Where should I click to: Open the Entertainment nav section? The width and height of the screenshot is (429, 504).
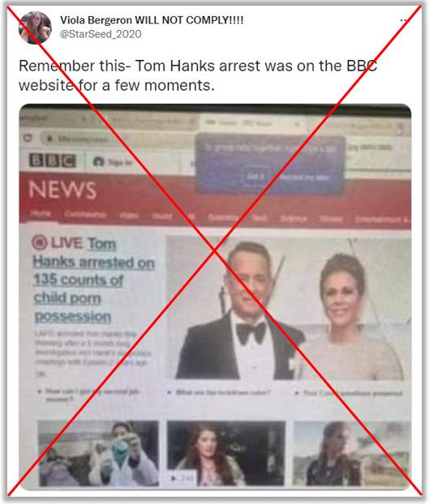click(x=383, y=220)
